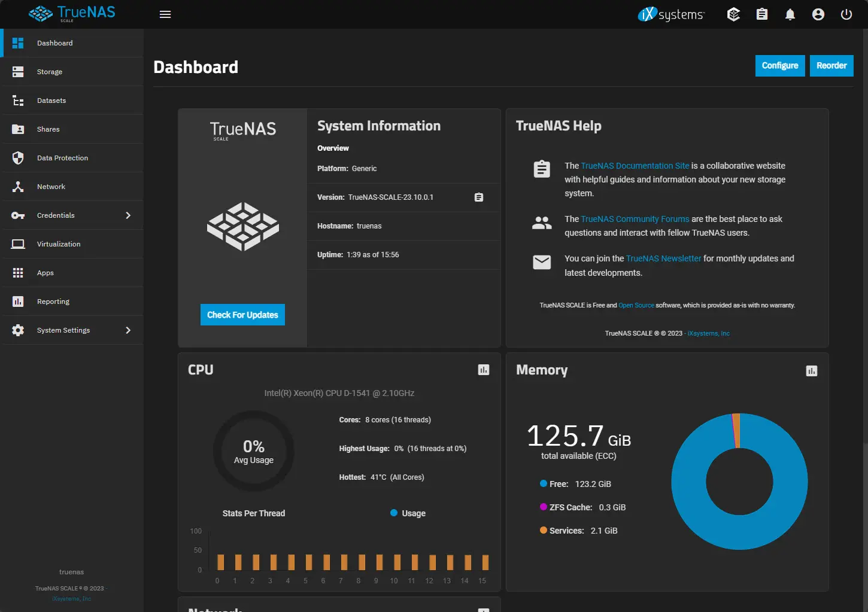Screen dimensions: 868x612
Task: Expand the Credentials submenu chevron
Action: coord(128,215)
